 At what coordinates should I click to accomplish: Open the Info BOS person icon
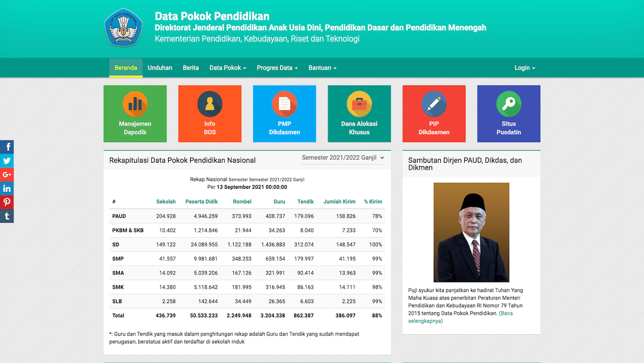[210, 104]
